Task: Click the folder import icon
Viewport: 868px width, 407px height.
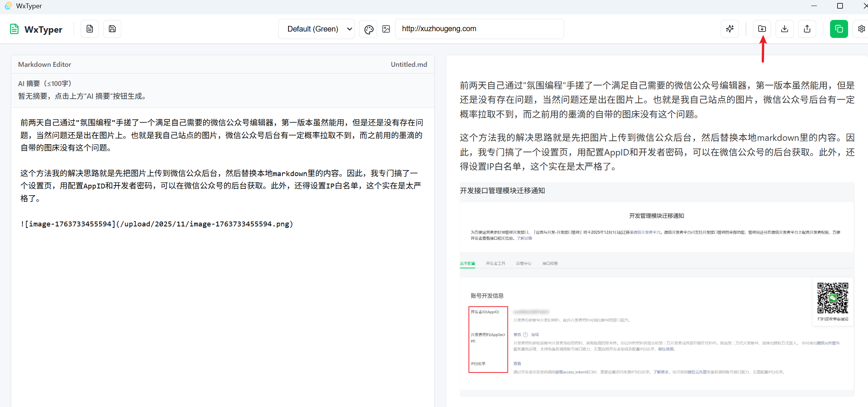Action: click(762, 29)
